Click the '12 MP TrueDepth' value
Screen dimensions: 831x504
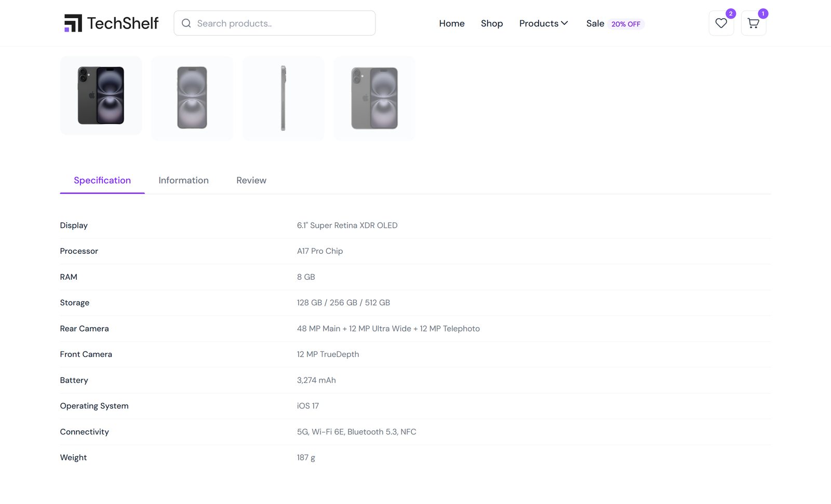[328, 355]
